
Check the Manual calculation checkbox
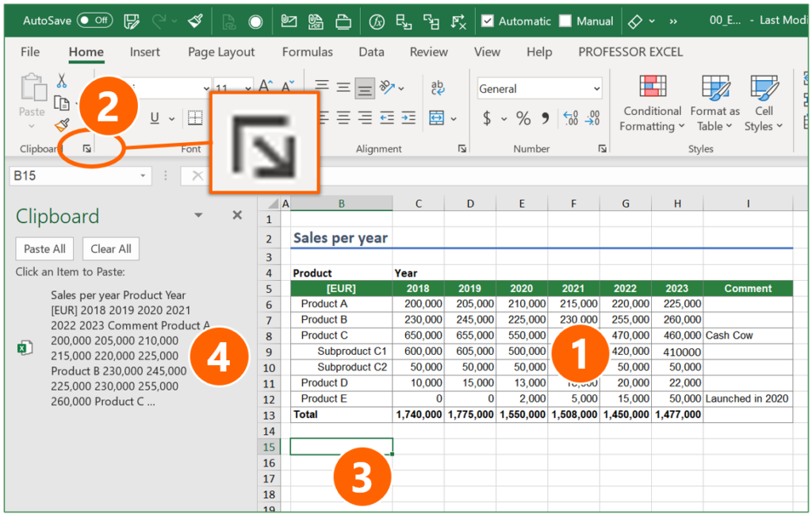pyautogui.click(x=565, y=21)
